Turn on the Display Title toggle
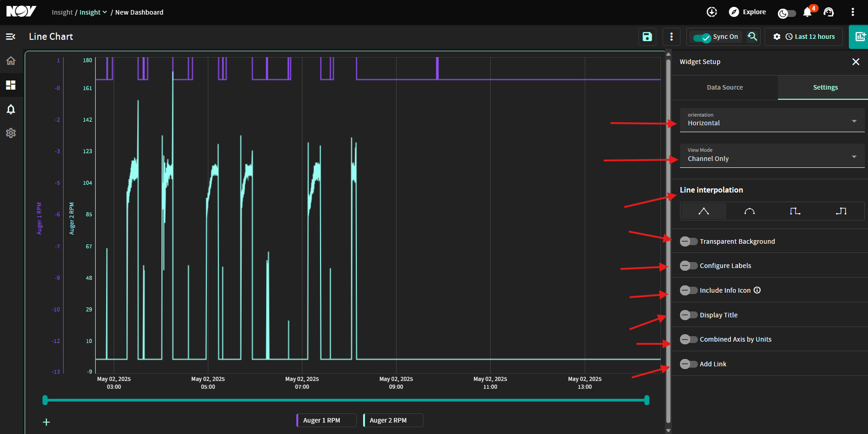This screenshot has width=868, height=434. pos(688,315)
